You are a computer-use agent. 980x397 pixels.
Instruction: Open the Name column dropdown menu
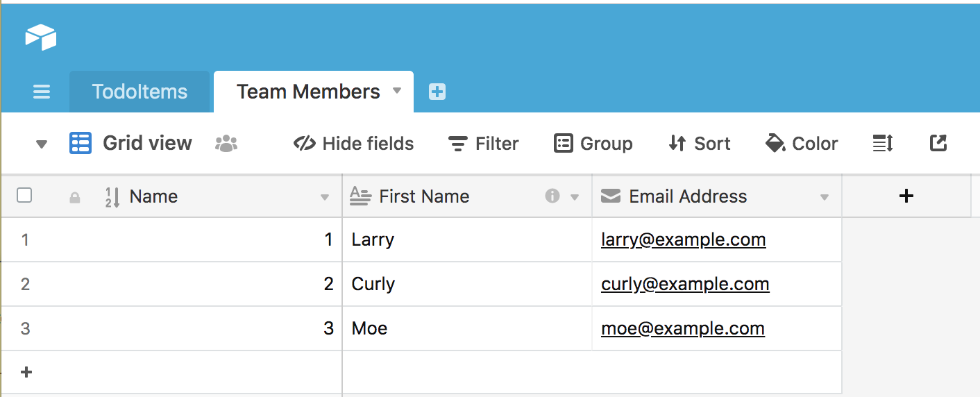tap(325, 198)
